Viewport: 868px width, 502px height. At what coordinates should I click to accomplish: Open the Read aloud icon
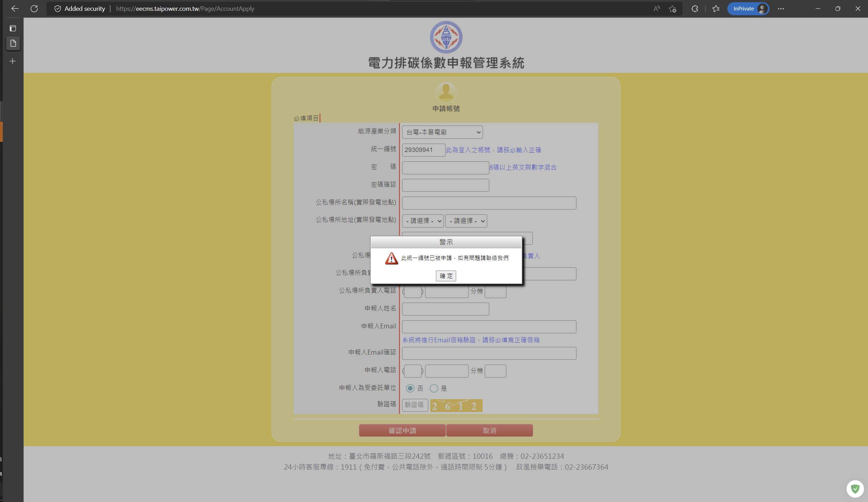[657, 9]
